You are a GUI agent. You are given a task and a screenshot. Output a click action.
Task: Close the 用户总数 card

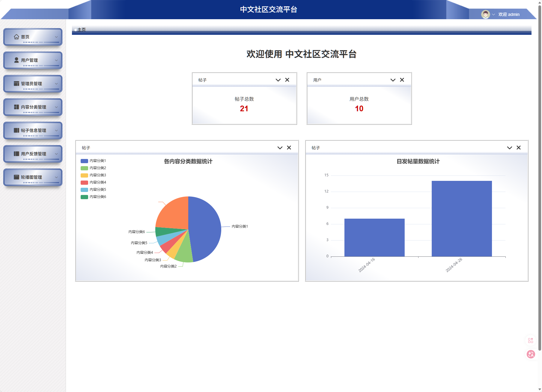tap(402, 80)
